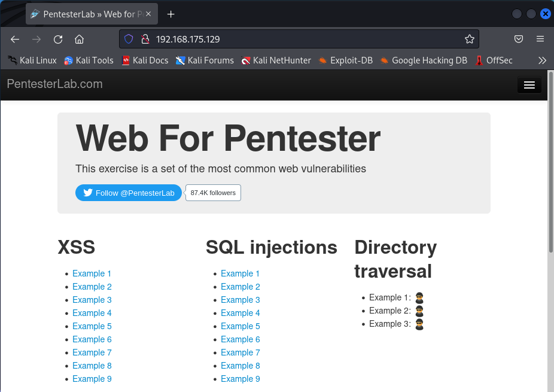Open XSS Example 5

[x=92, y=326]
